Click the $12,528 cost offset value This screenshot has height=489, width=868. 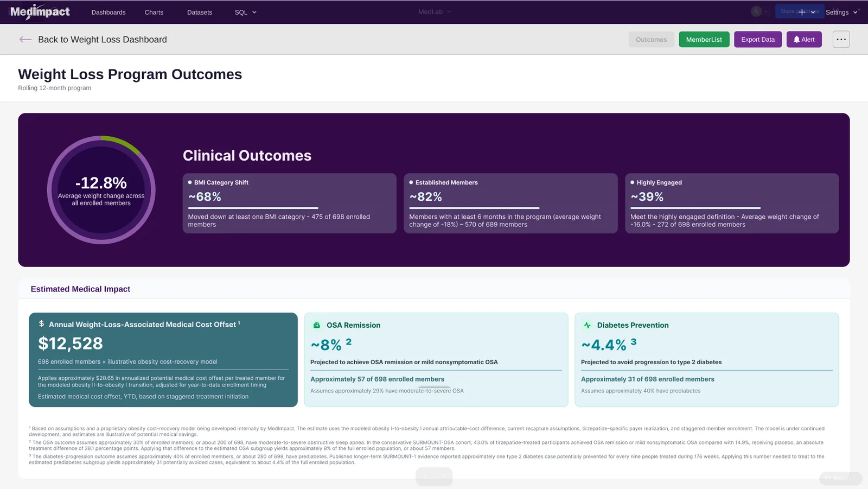coord(71,344)
